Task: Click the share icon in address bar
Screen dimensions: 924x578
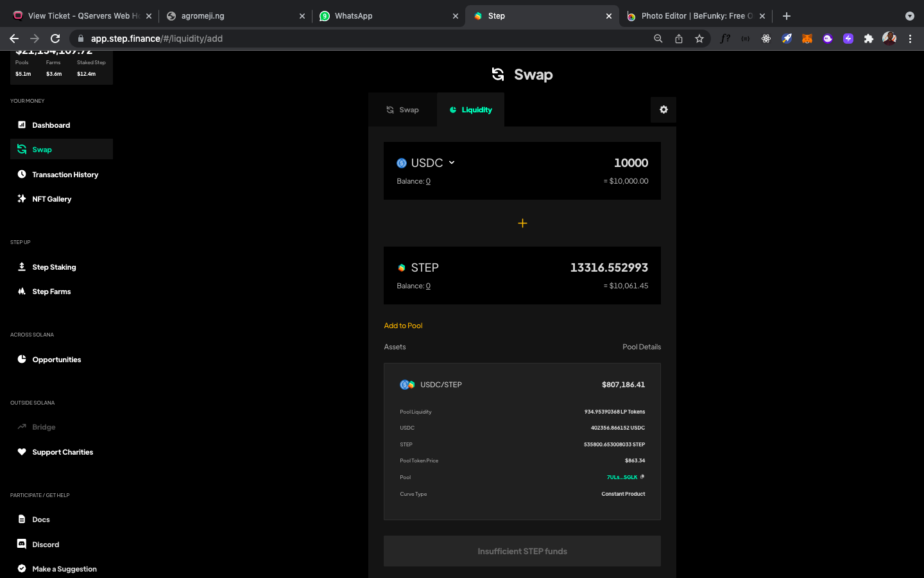Action: pos(679,39)
